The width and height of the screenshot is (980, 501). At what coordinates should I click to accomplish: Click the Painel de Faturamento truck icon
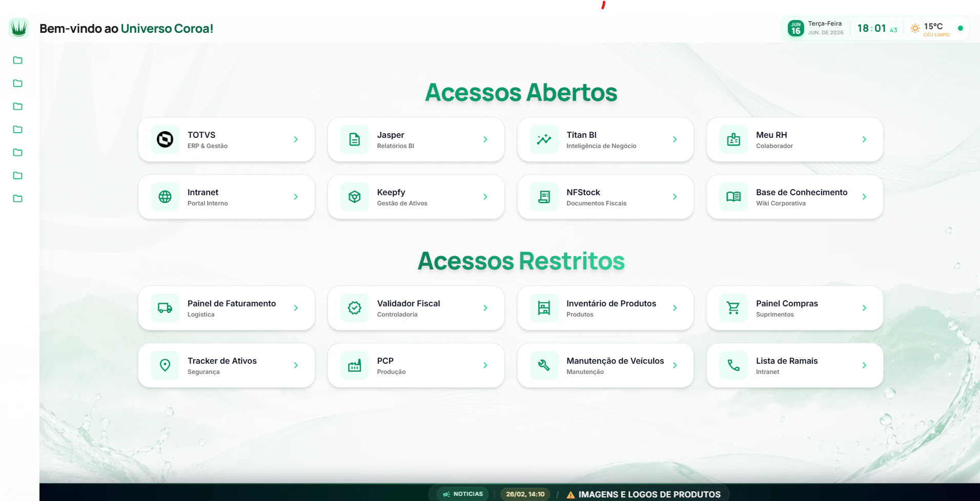(x=165, y=308)
